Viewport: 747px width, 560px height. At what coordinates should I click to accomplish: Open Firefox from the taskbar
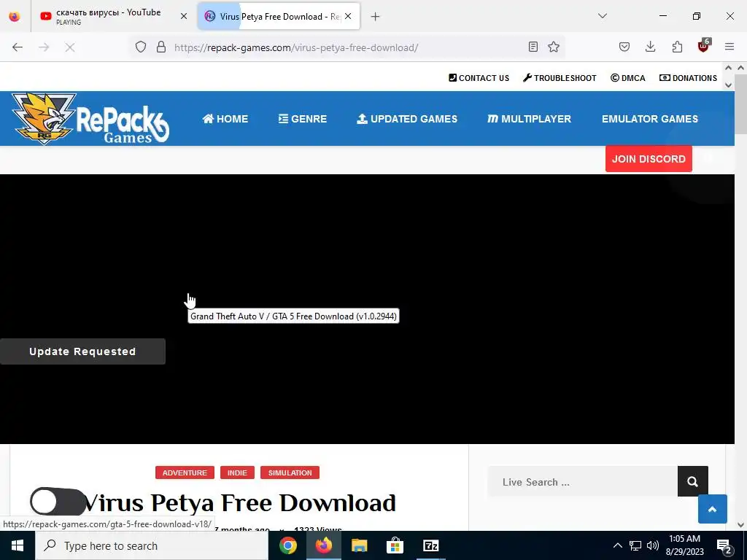click(323, 545)
